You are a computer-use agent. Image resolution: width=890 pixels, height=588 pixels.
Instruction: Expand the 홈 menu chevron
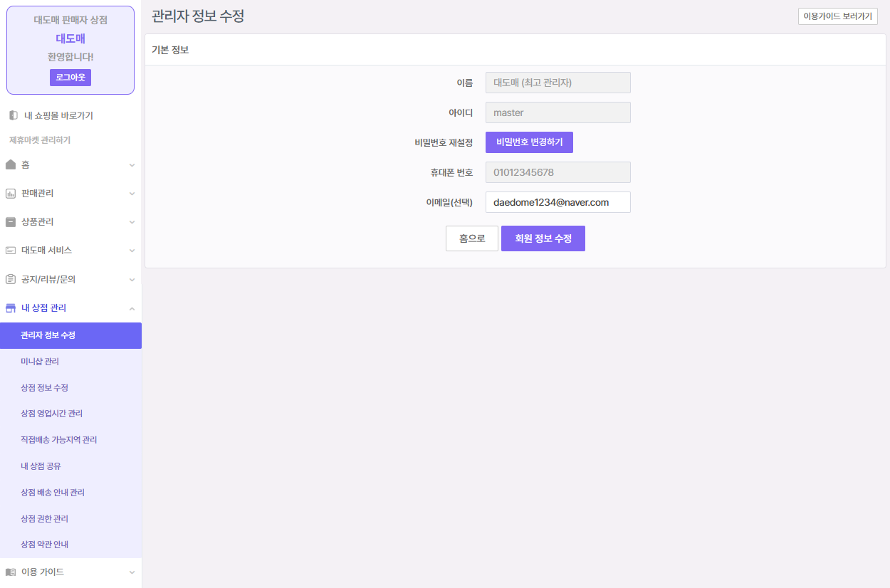pyautogui.click(x=132, y=165)
